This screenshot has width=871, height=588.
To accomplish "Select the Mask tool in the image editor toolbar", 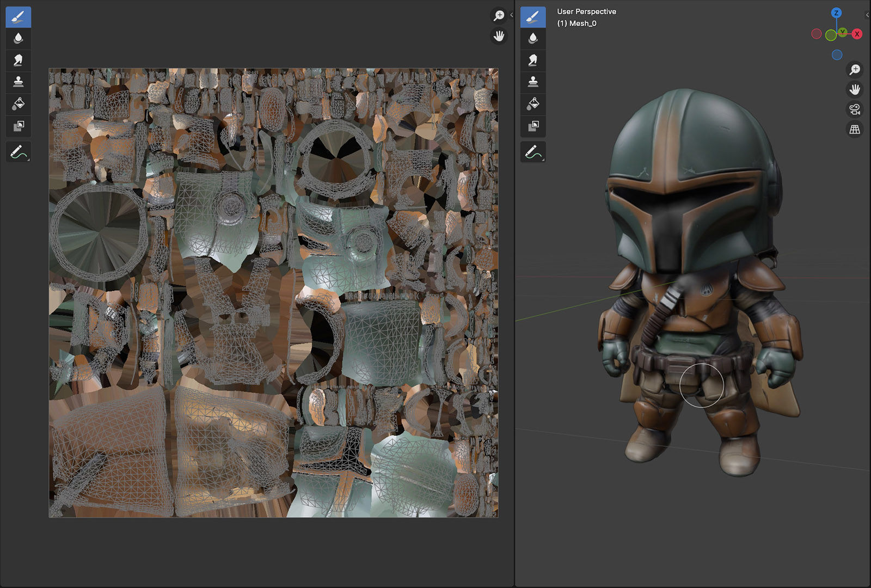I will click(18, 126).
